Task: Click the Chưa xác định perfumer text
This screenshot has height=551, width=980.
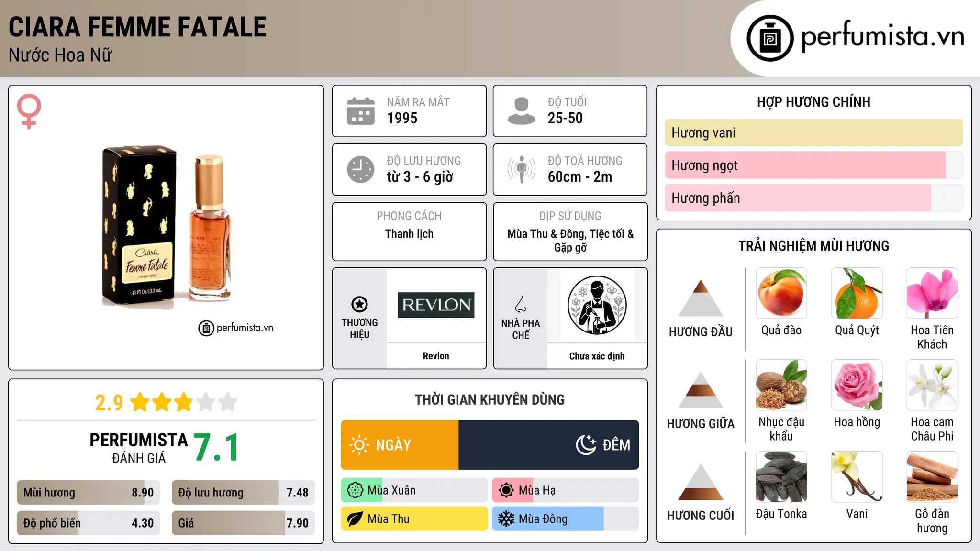Action: 597,356
